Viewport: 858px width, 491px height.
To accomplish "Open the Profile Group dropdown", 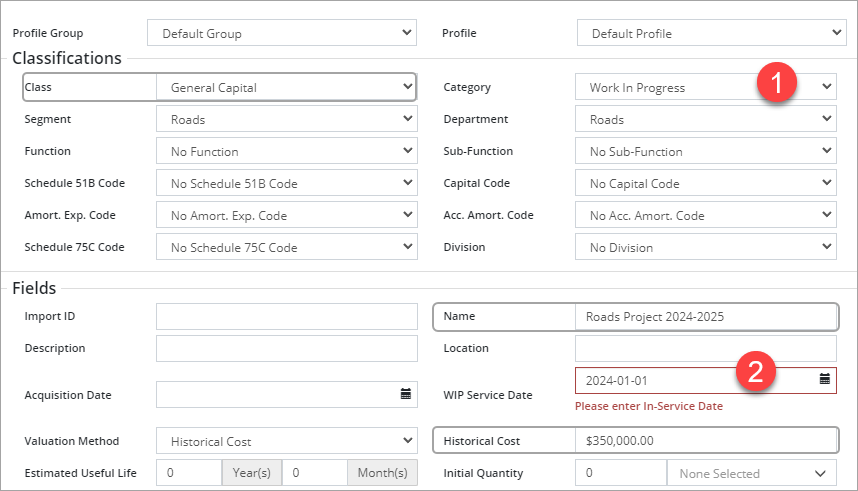I will pos(281,33).
